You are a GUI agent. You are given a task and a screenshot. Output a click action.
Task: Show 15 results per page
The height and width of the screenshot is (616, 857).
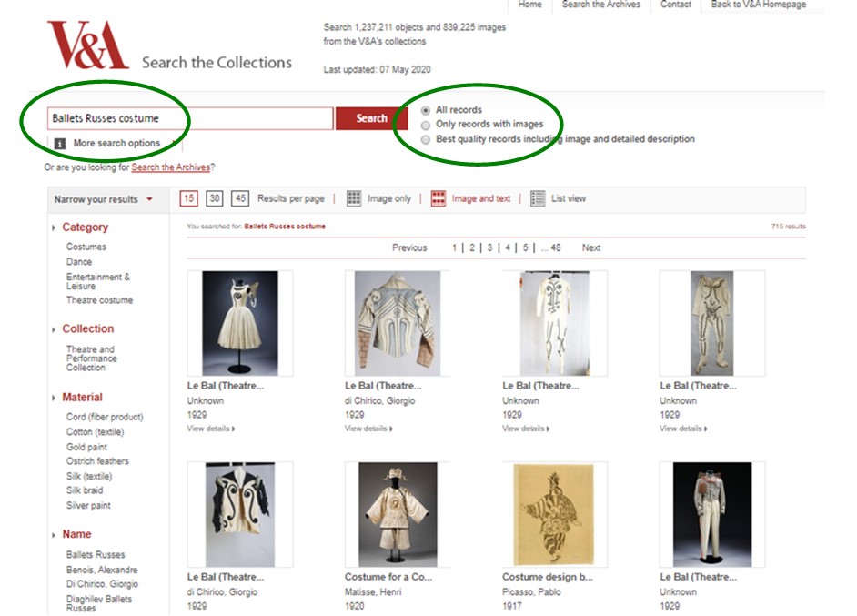click(x=189, y=198)
